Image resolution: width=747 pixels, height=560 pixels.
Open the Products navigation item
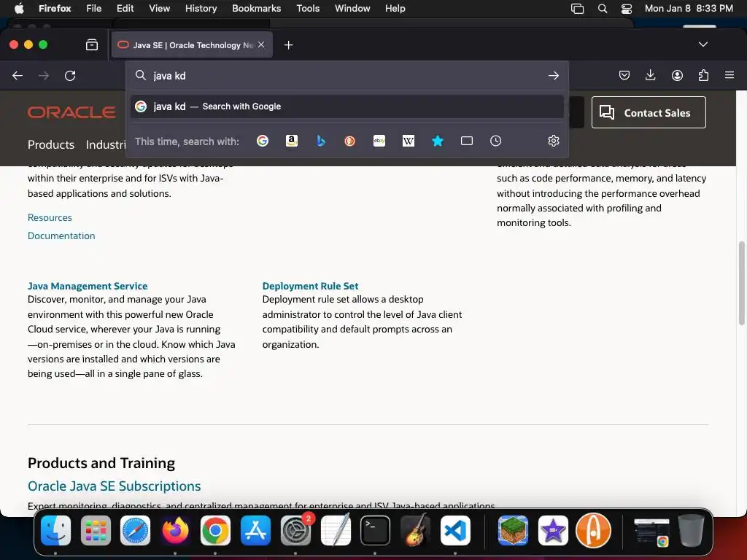coord(51,145)
